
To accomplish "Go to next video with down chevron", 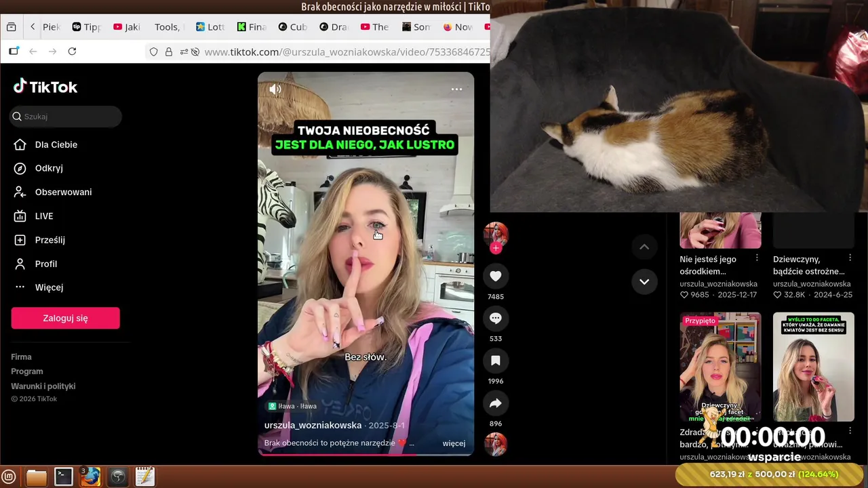I will tap(644, 281).
